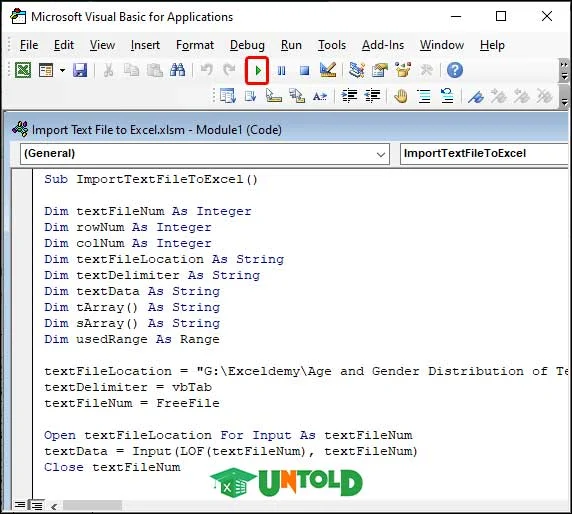This screenshot has height=514, width=572.
Task: Click the Copy icon in the toolbar
Action: pos(131,70)
